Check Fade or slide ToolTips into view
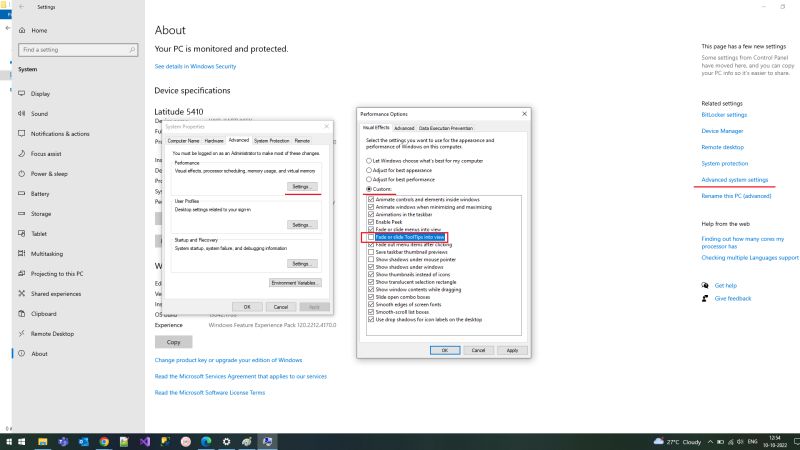800x450 pixels. [371, 237]
